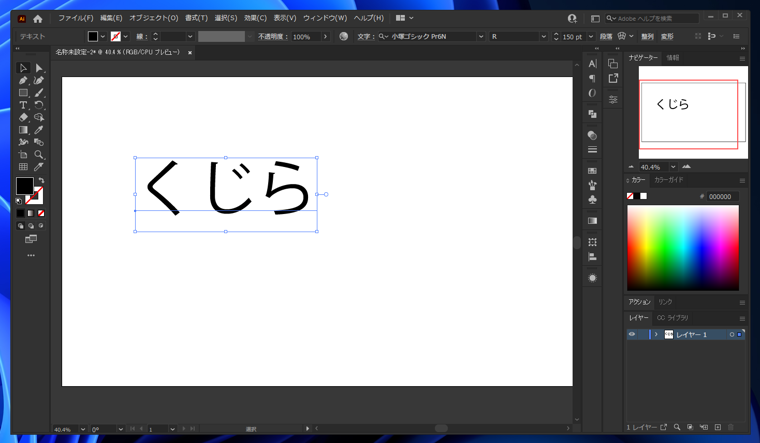Select the Eyedropper tool

coord(39,130)
